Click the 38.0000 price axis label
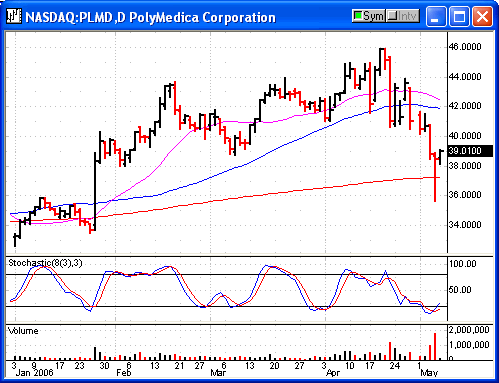This screenshot has height=383, width=499. coord(465,166)
